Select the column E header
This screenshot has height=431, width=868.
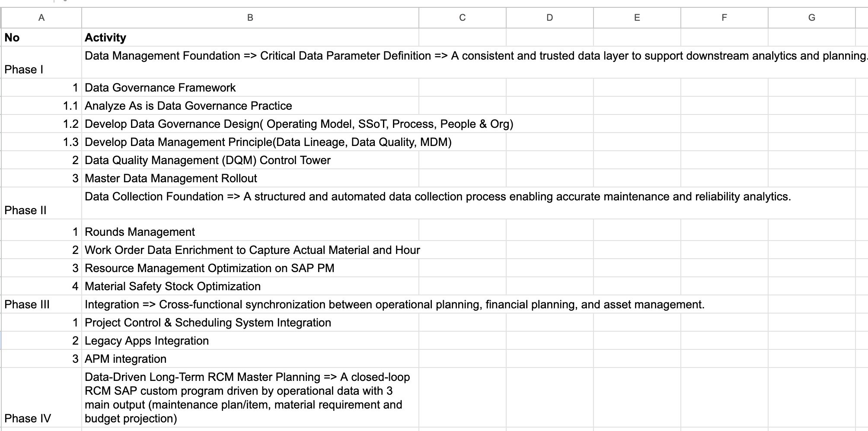click(x=637, y=18)
